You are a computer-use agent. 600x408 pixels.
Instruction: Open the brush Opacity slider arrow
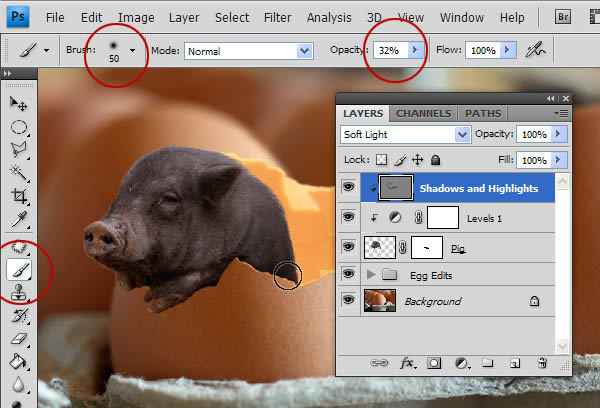pos(415,50)
